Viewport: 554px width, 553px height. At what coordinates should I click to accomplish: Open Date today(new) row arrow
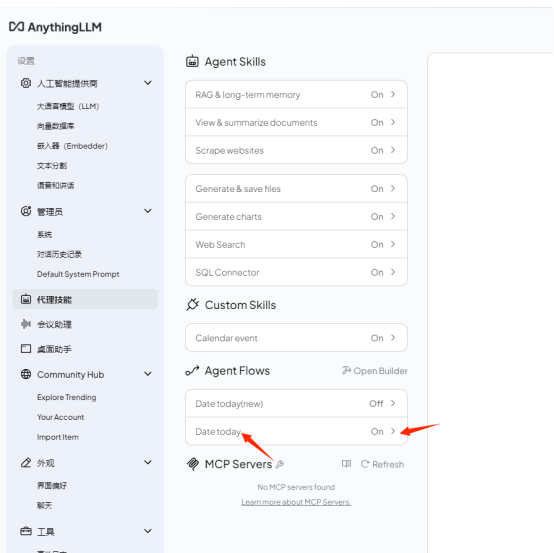coord(393,403)
